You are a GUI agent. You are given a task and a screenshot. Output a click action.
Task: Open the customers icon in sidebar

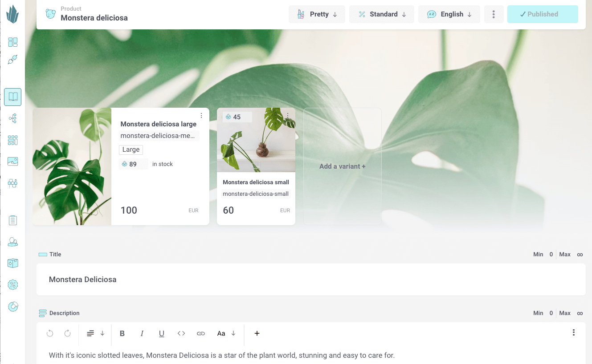coord(13,242)
